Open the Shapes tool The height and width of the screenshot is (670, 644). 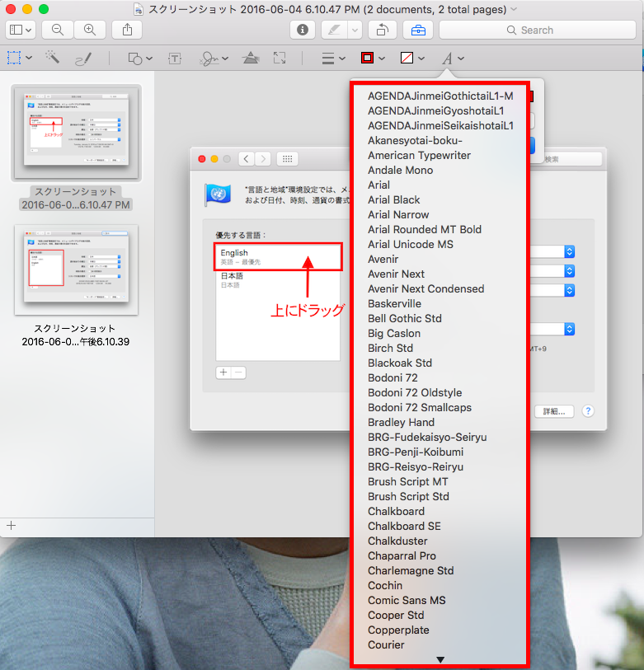pos(135,59)
